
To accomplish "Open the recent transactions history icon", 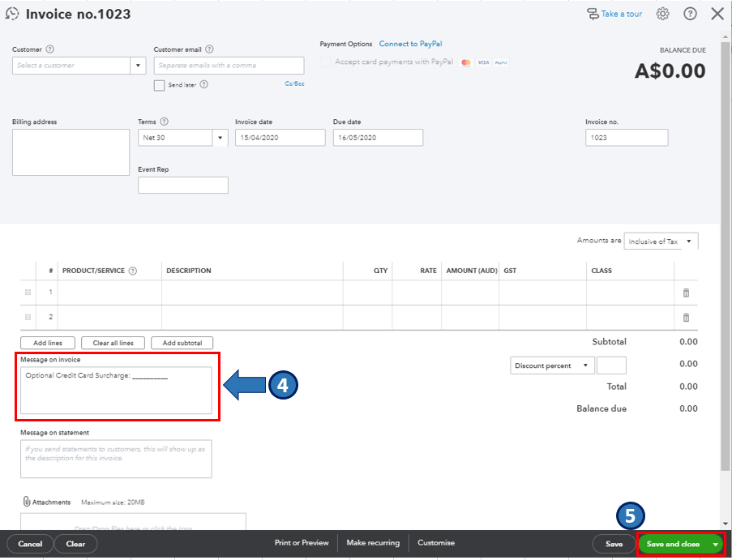I will coord(12,14).
